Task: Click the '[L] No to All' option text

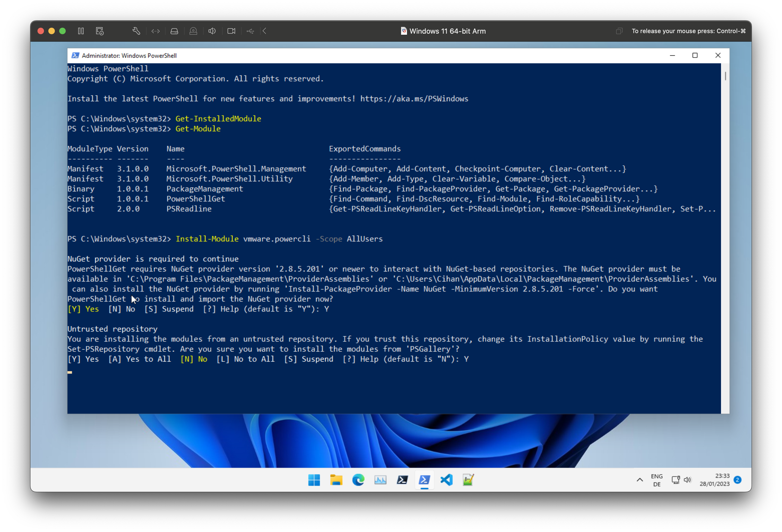Action: [245, 359]
